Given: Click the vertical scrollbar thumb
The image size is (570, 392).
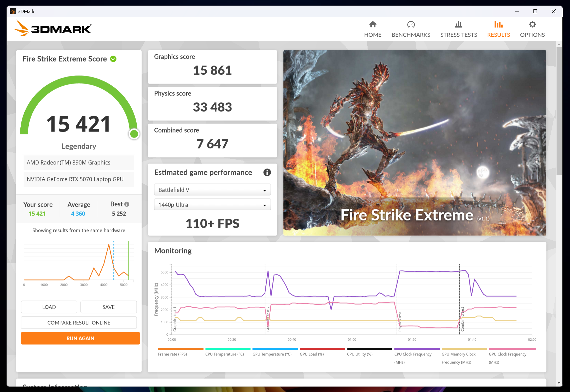Looking at the screenshot, I should point(559,111).
